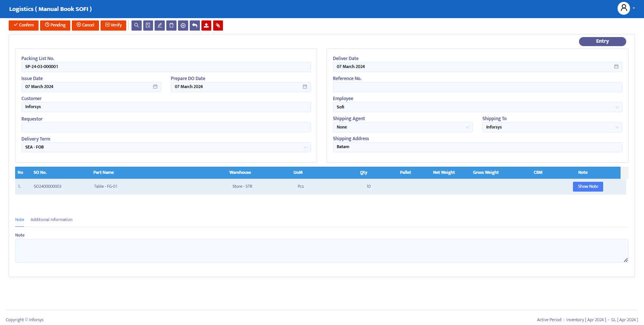Click the Pallet column header
Image resolution: width=644 pixels, height=325 pixels.
point(406,172)
